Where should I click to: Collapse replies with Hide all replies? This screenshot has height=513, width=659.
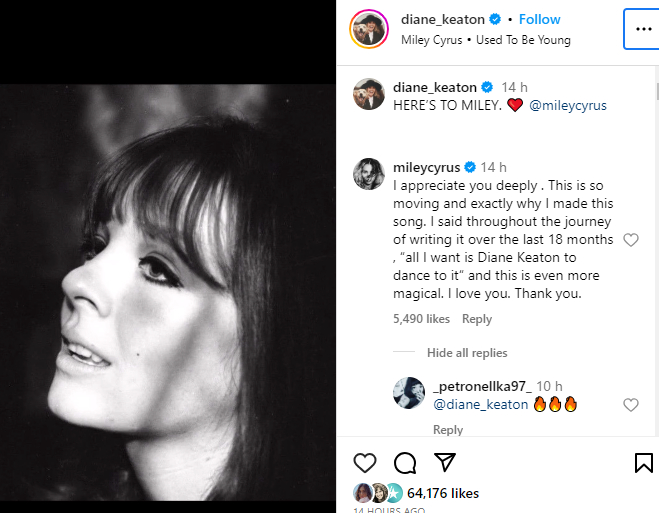(x=467, y=353)
